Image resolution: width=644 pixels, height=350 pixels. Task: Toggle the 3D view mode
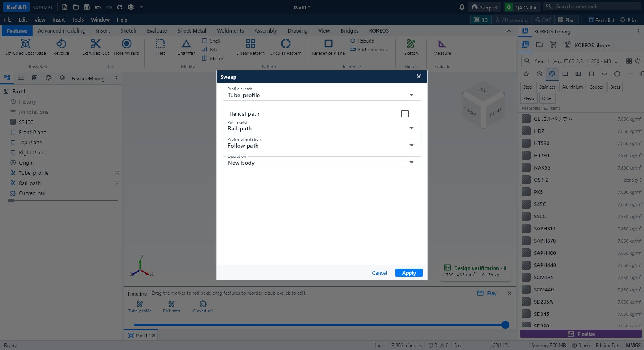click(x=481, y=20)
